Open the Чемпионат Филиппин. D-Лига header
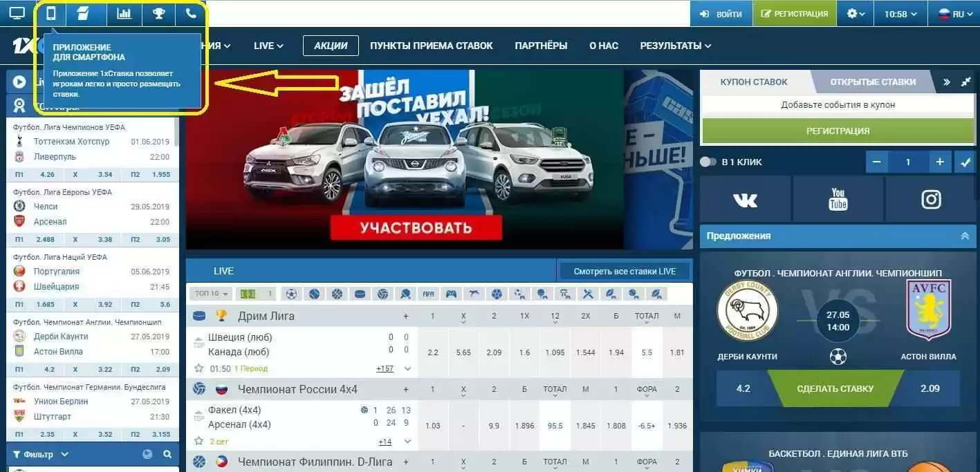The width and height of the screenshot is (980, 472). tap(315, 462)
